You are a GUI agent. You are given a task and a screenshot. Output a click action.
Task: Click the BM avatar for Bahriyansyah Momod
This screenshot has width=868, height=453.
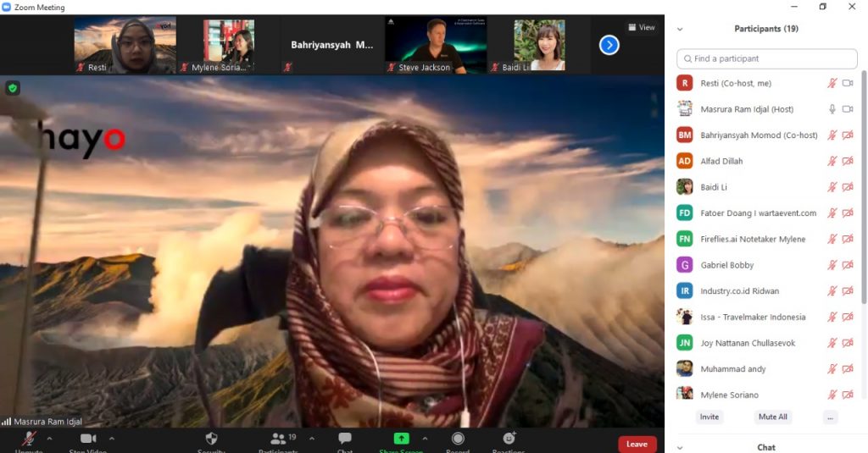685,135
